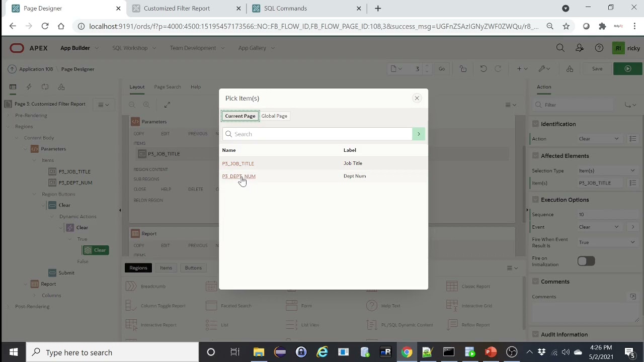Click the green search go arrow button

(419, 134)
